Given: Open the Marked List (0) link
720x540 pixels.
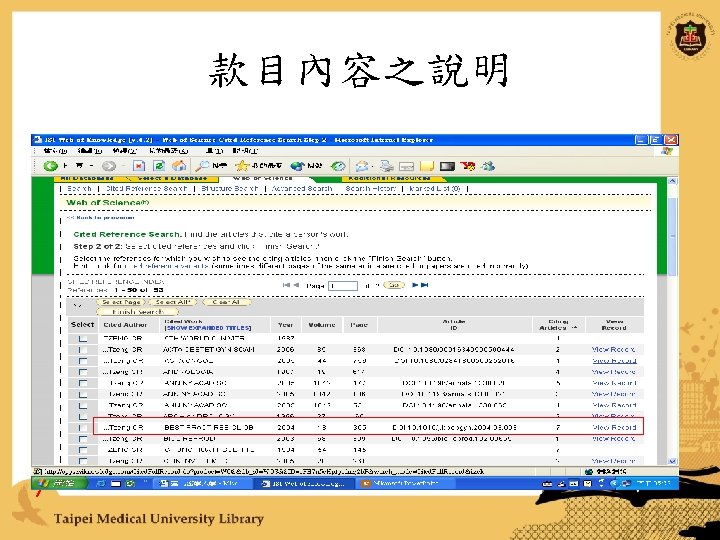Looking at the screenshot, I should coord(435,189).
